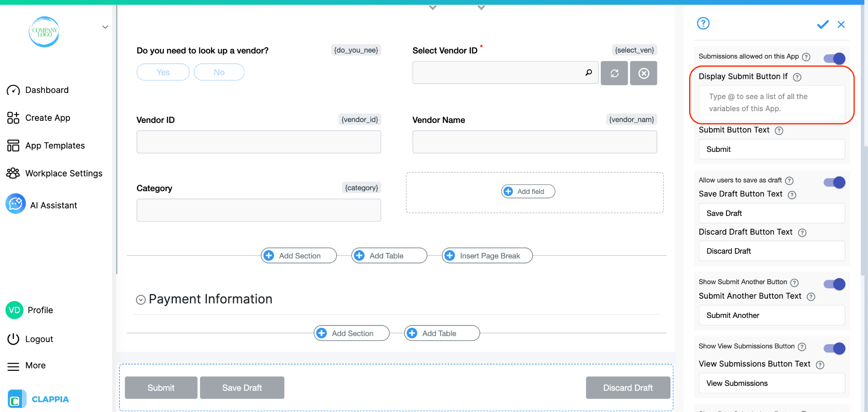The width and height of the screenshot is (868, 412).
Task: Toggle Show View Submissions Button
Action: [x=834, y=348]
